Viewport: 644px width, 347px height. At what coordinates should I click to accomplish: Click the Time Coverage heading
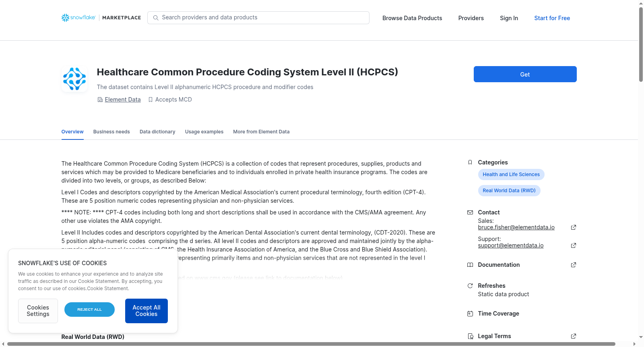498,314
